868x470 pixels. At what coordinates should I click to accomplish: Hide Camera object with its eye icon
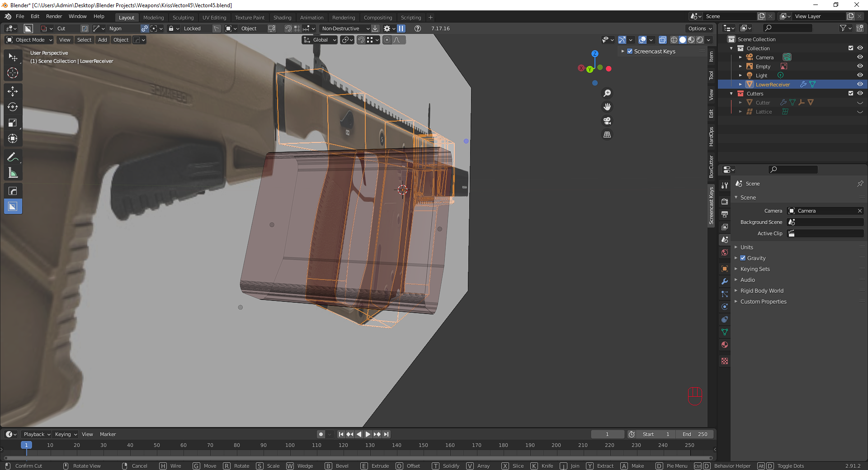point(860,57)
